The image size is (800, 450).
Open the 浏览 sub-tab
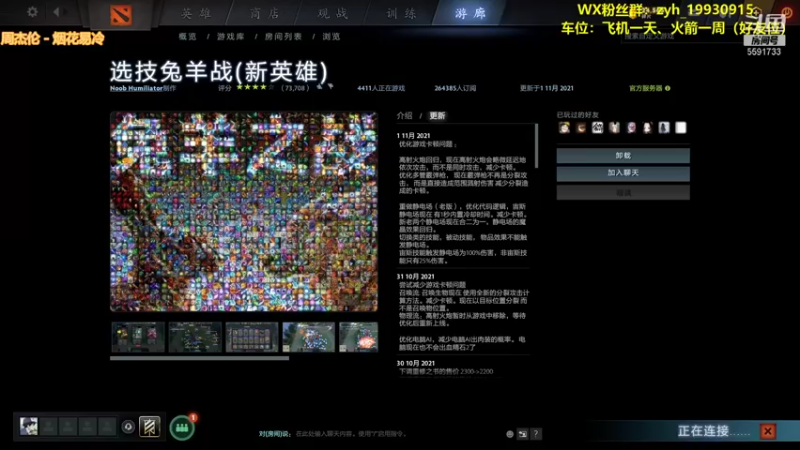[x=331, y=37]
